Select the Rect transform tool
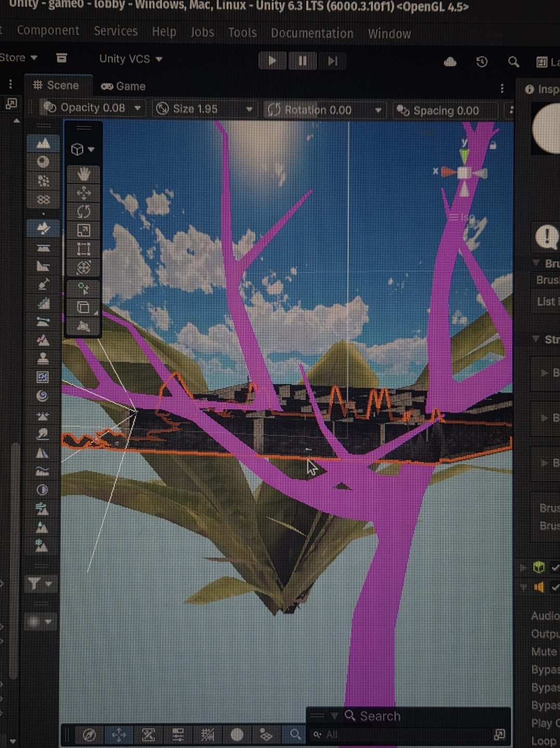Screen dimensions: 560x748 (84, 249)
